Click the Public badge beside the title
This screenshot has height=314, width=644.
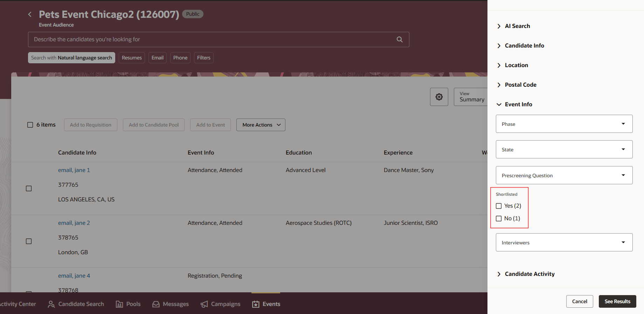click(x=193, y=14)
